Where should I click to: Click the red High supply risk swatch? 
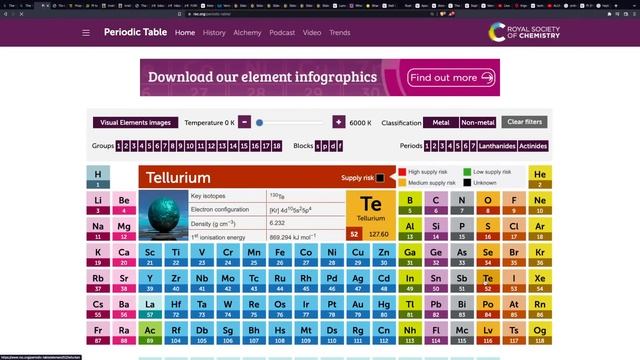click(x=402, y=172)
